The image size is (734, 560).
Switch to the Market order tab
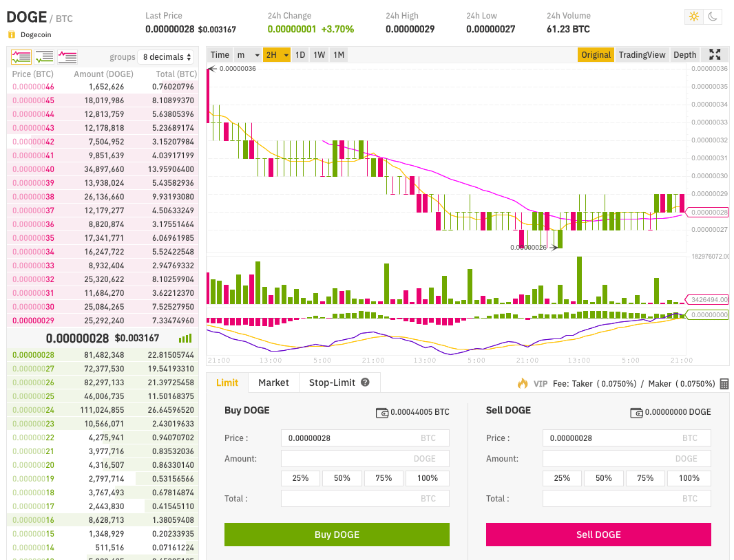(273, 383)
